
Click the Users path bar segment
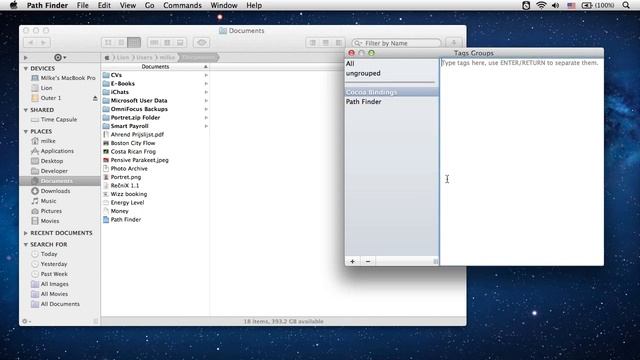pos(144,58)
